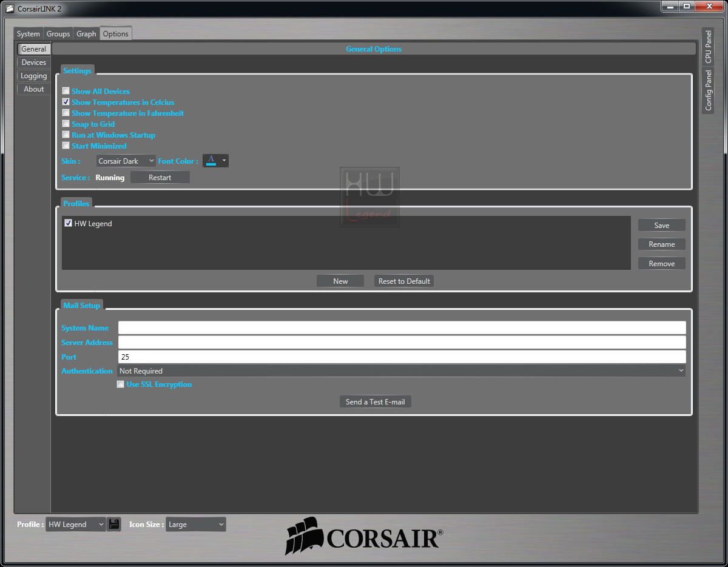Click the Running service status text

tap(110, 178)
